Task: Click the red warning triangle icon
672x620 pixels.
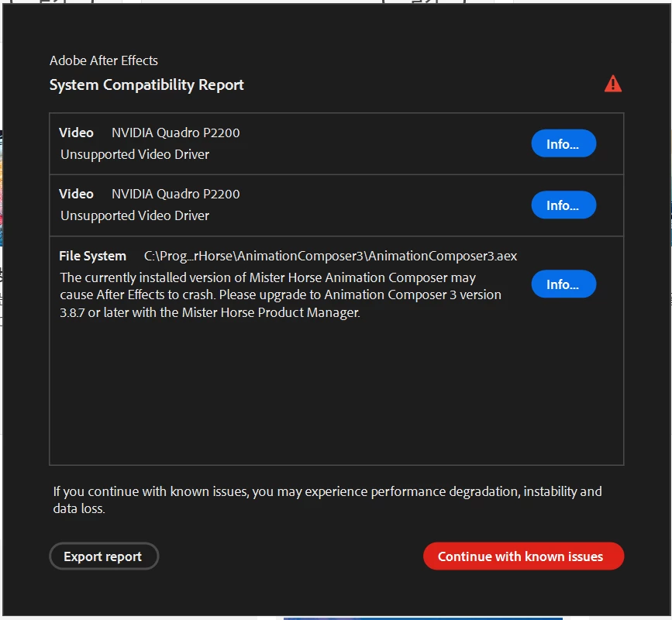Action: [x=613, y=84]
